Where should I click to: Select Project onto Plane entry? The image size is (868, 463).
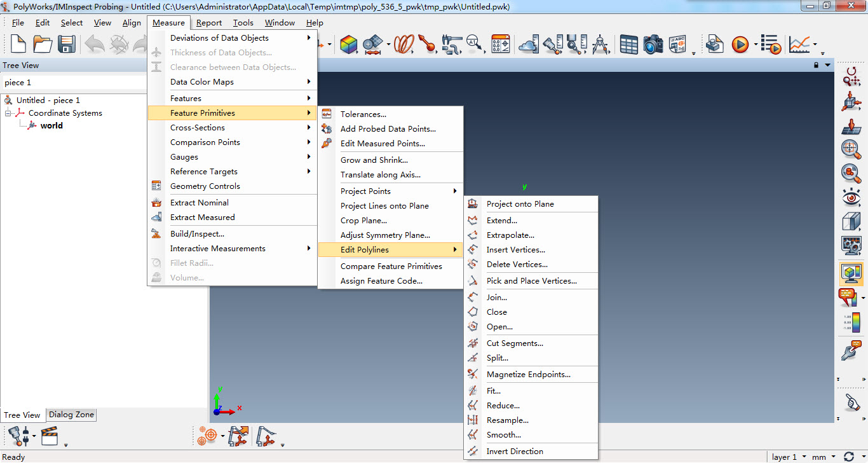pyautogui.click(x=531, y=204)
